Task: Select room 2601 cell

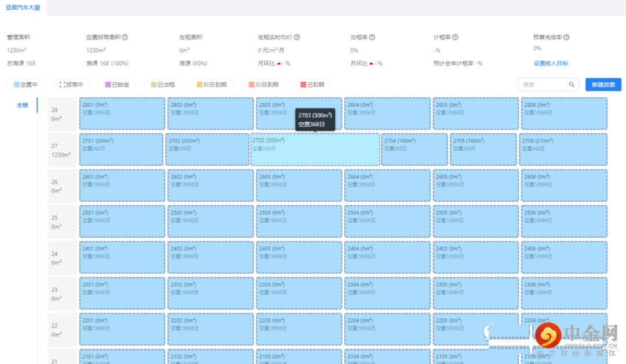Action: click(122, 185)
